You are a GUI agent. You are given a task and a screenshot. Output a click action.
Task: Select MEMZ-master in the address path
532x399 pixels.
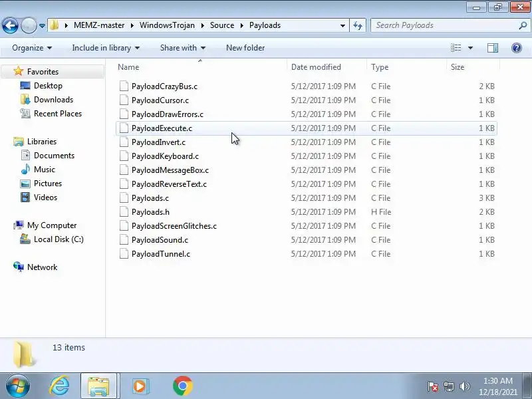99,25
